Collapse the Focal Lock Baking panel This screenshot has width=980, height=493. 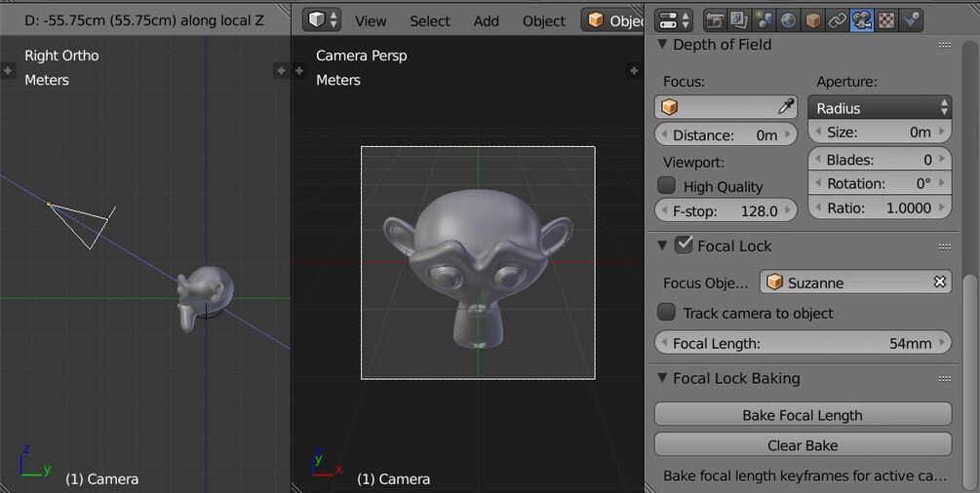[662, 378]
